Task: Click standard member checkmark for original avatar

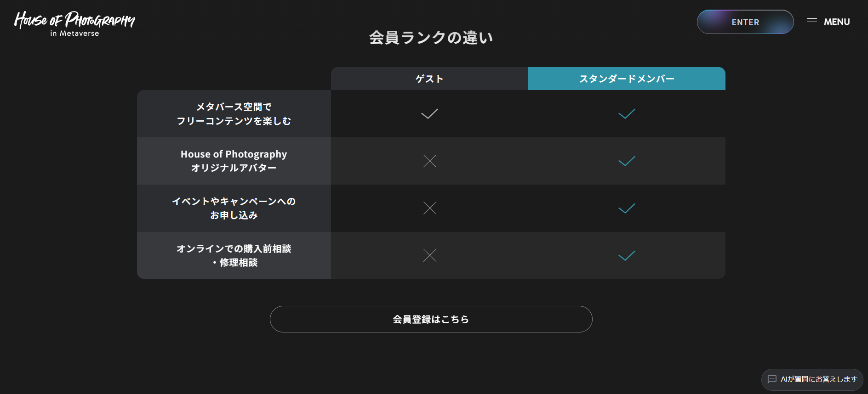Action: [x=627, y=161]
